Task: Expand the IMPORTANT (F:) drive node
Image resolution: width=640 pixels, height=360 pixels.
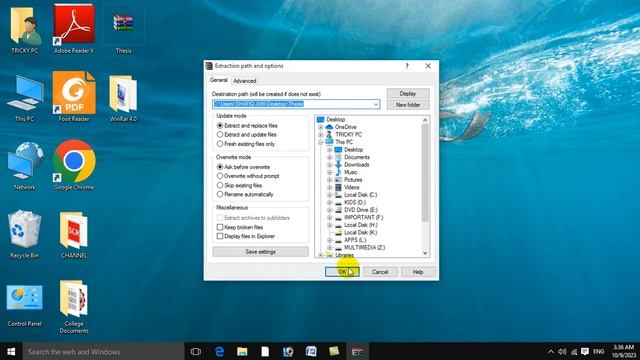Action: pyautogui.click(x=330, y=218)
